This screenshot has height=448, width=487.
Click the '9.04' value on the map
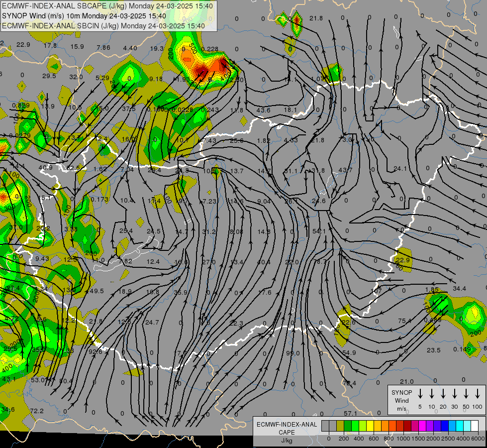point(264,201)
